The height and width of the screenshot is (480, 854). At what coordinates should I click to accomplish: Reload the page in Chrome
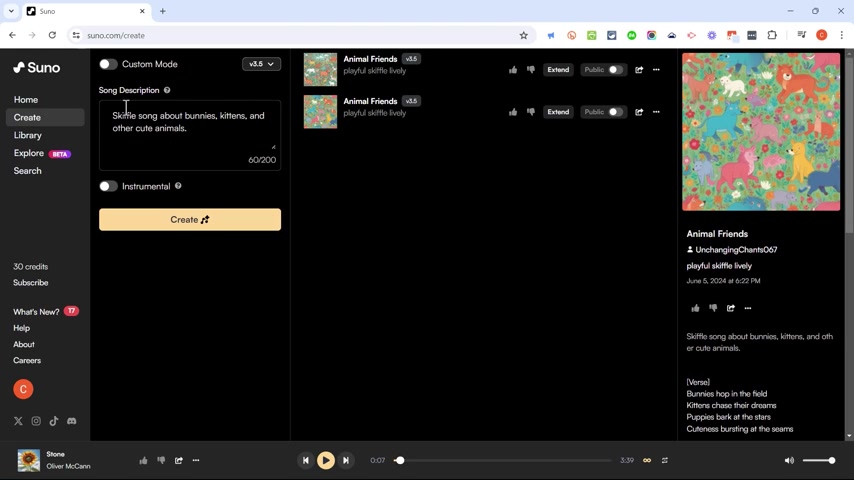pos(52,35)
